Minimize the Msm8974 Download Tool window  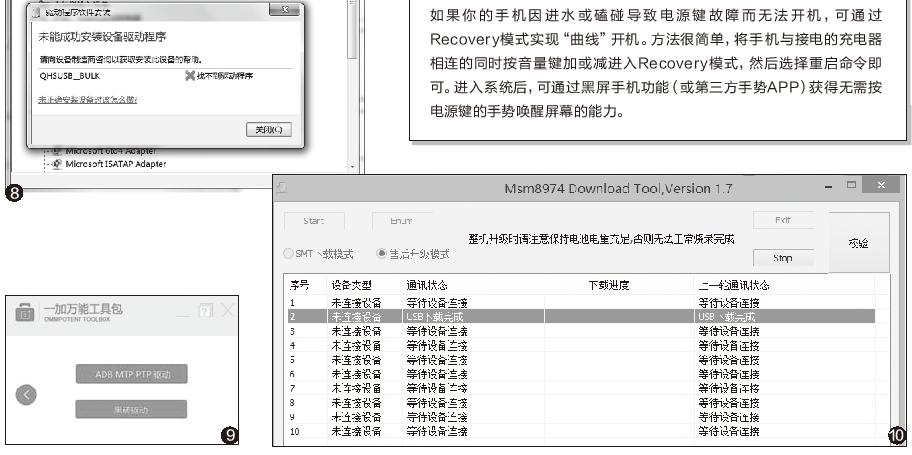[x=828, y=186]
